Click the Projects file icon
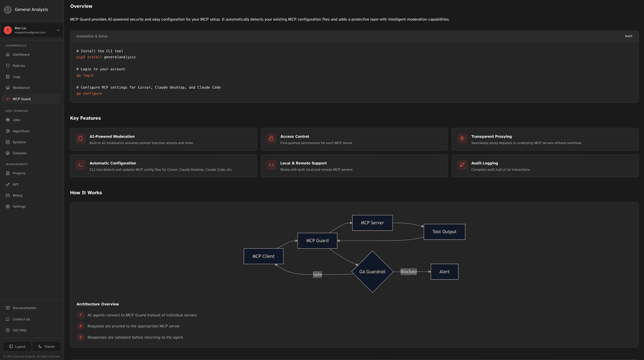 (8, 173)
